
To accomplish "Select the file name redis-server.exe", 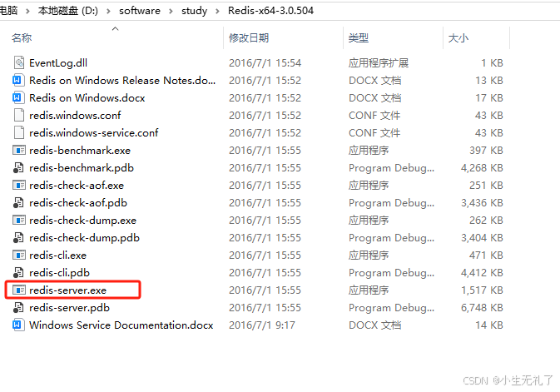I will click(x=68, y=290).
